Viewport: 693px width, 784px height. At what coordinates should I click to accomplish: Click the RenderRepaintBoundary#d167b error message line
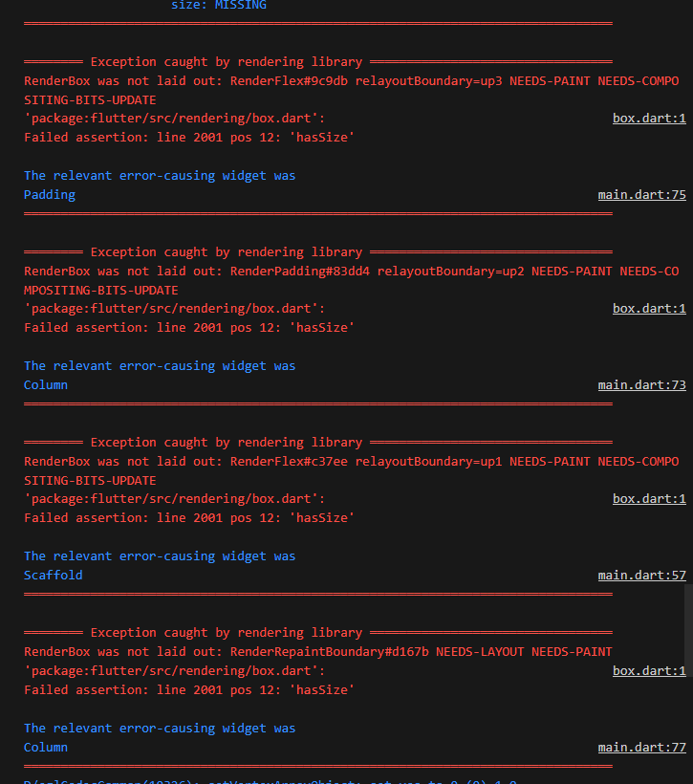click(318, 651)
